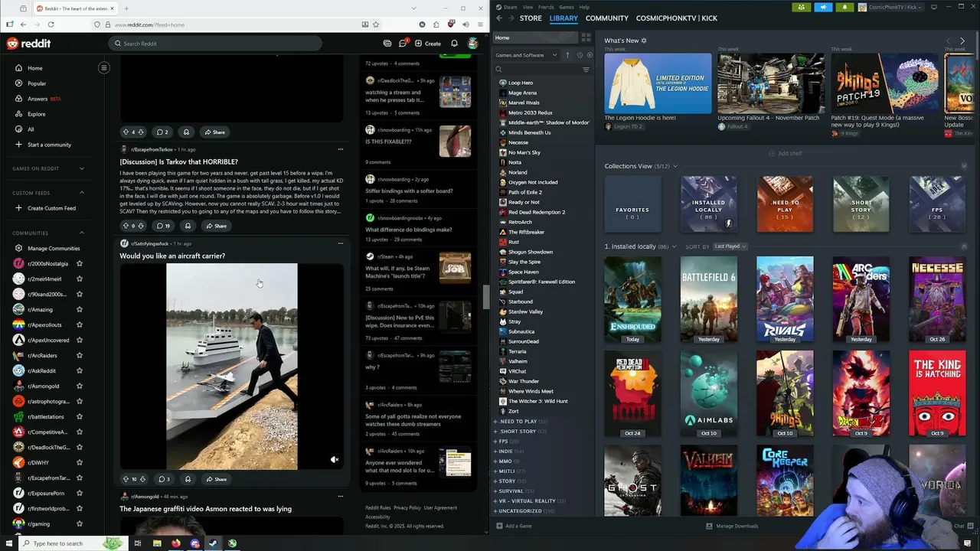Give award on the aircraft carrier post
Viewport: 980px width, 551px height.
coord(188,479)
